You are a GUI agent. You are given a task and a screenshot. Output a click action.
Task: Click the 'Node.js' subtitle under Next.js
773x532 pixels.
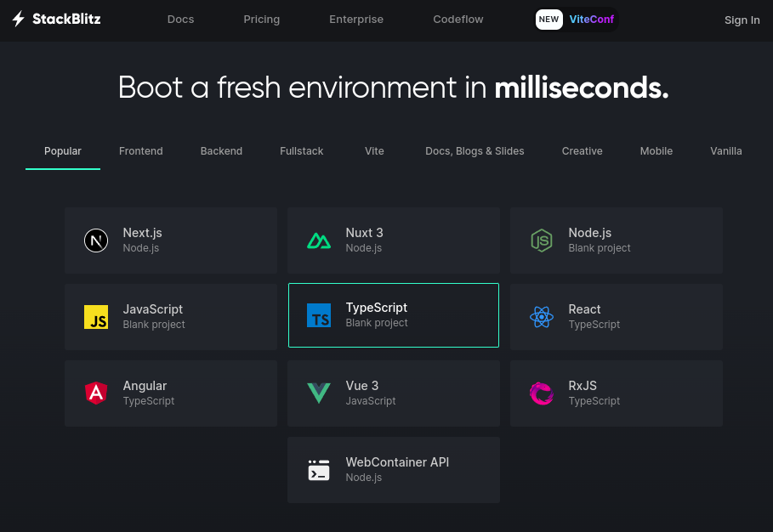tap(141, 248)
